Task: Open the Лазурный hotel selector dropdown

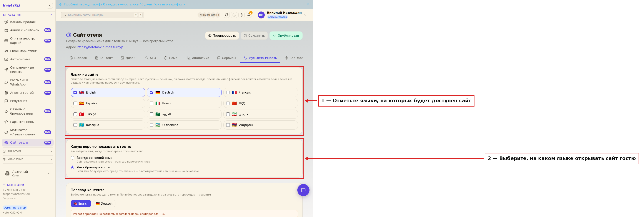Action: pyautogui.click(x=28, y=173)
